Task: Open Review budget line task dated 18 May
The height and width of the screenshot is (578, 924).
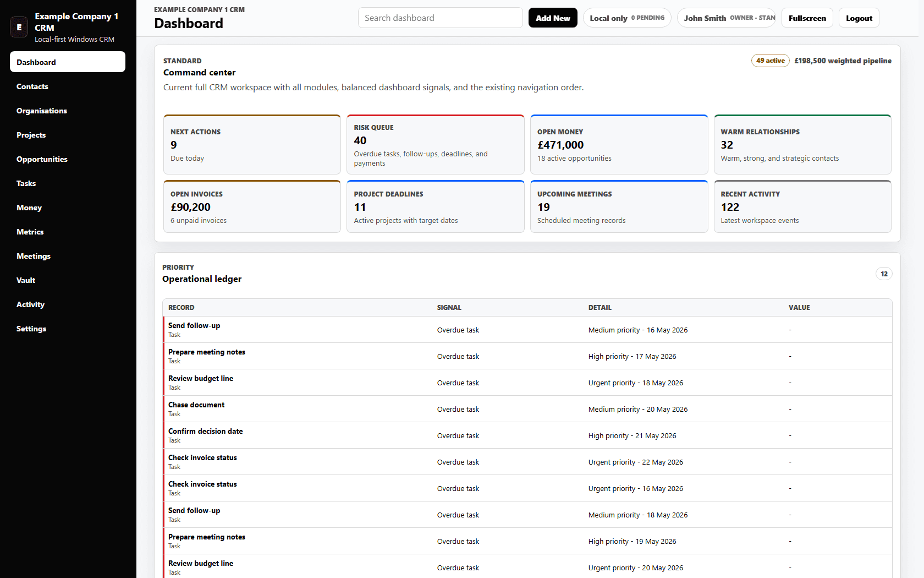Action: (x=527, y=383)
